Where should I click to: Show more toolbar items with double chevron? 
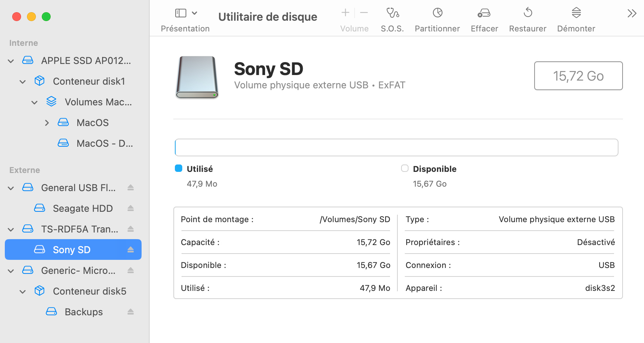pyautogui.click(x=632, y=14)
